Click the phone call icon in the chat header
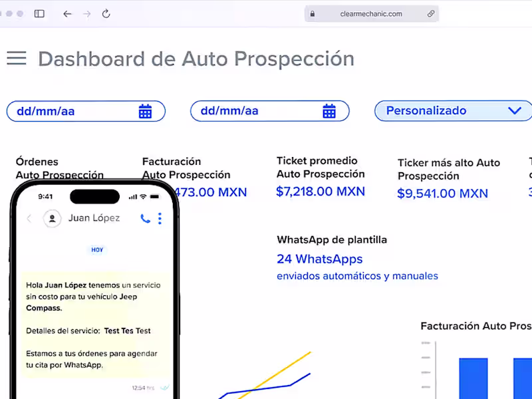The width and height of the screenshot is (532, 399). pos(145,218)
